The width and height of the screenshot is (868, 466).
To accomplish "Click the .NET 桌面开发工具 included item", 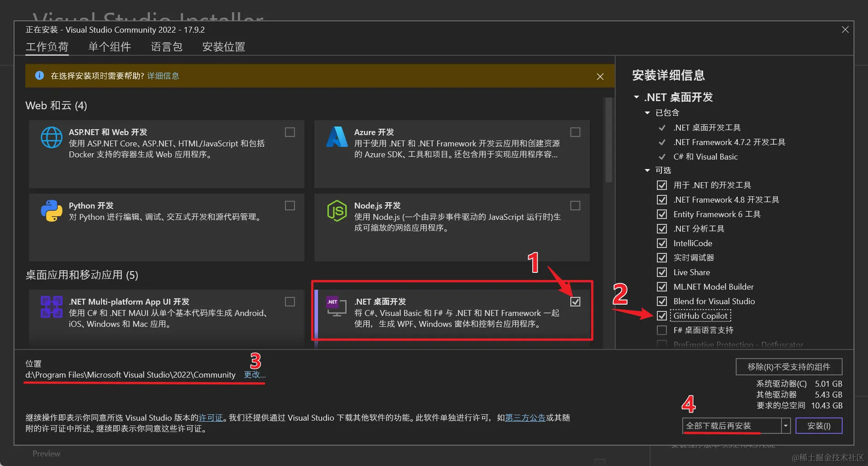I will 707,127.
